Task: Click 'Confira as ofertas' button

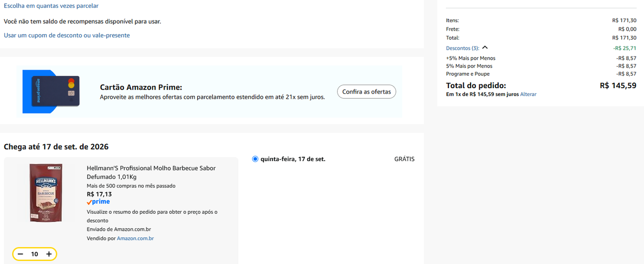Action: click(367, 92)
